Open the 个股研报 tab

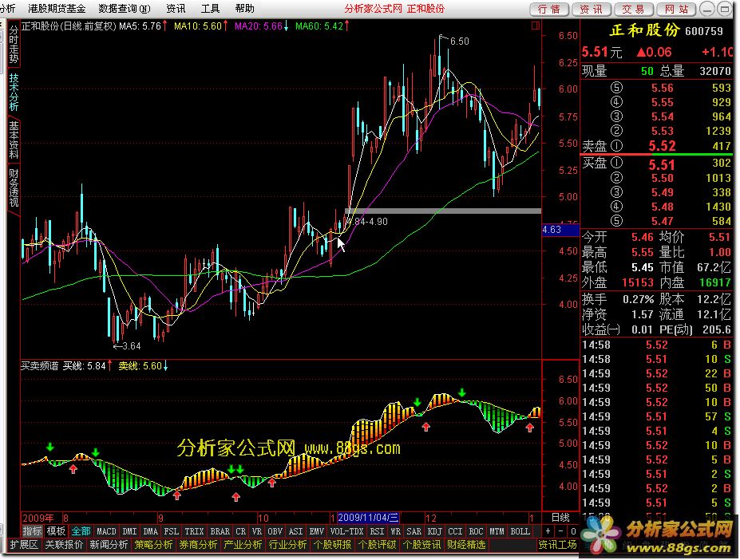click(x=332, y=545)
